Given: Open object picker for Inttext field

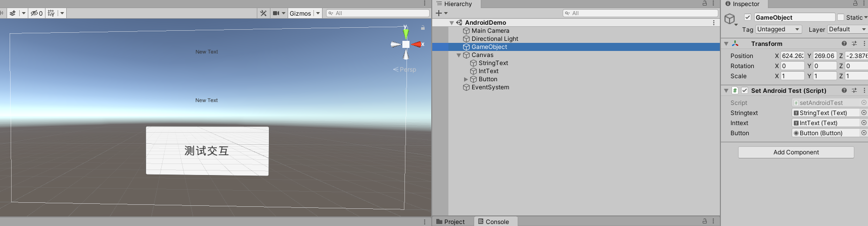Looking at the screenshot, I should 864,123.
